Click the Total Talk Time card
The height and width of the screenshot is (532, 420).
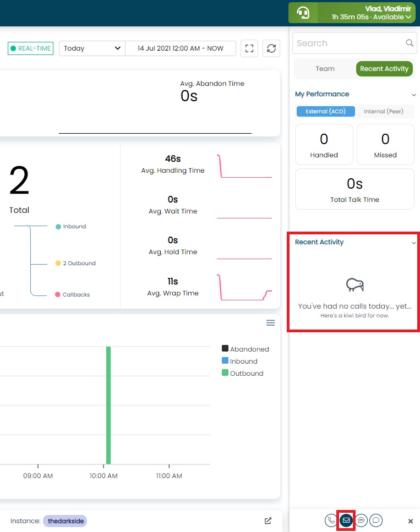click(354, 189)
